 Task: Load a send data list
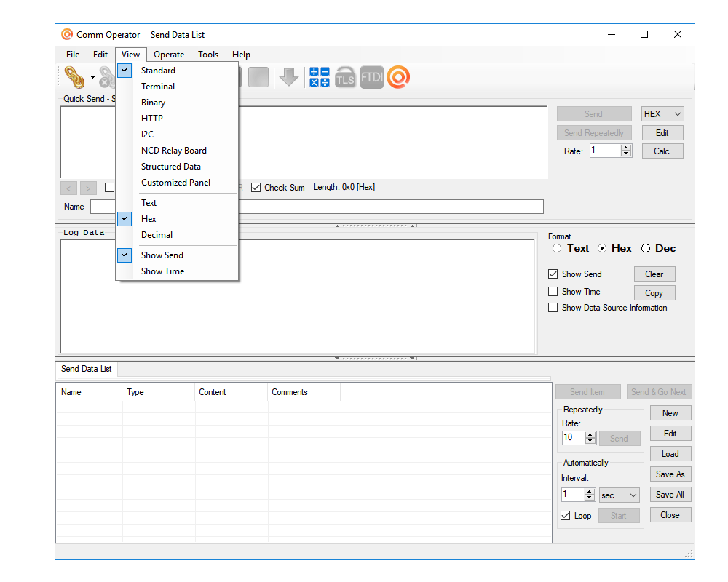coord(670,454)
